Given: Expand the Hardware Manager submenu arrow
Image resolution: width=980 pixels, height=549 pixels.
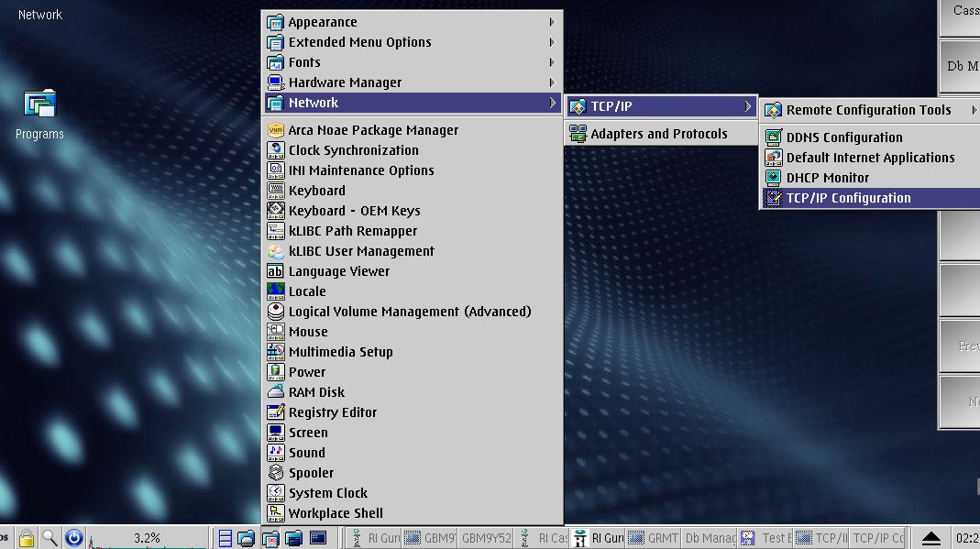Looking at the screenshot, I should pyautogui.click(x=551, y=82).
